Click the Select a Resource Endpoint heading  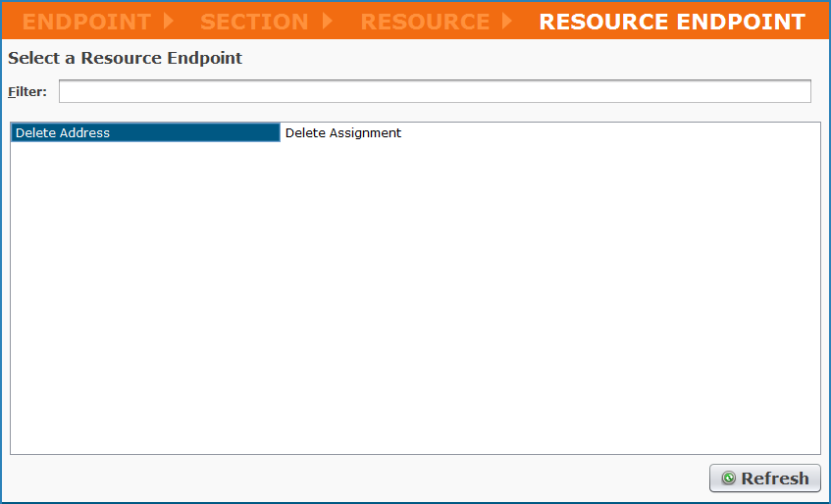click(125, 58)
